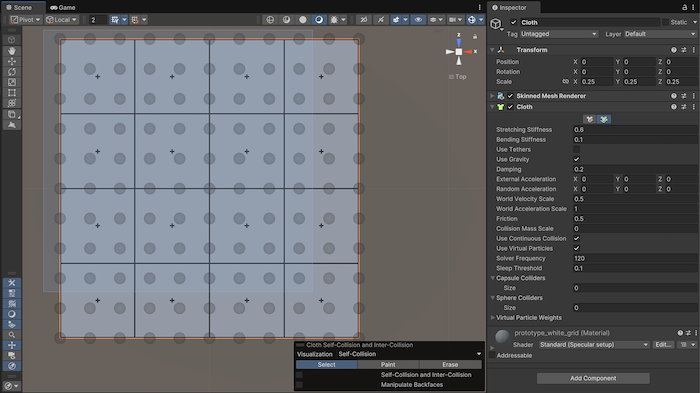
Task: Open the Tag Untagged dropdown
Action: 558,34
